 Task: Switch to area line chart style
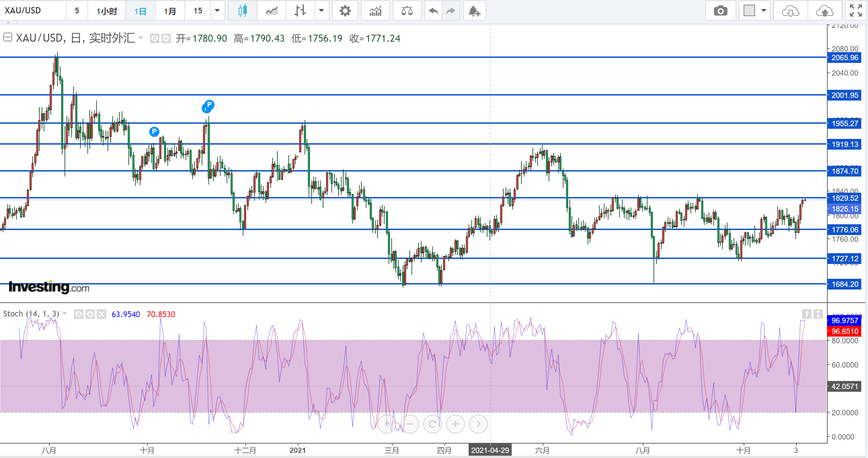click(x=271, y=11)
